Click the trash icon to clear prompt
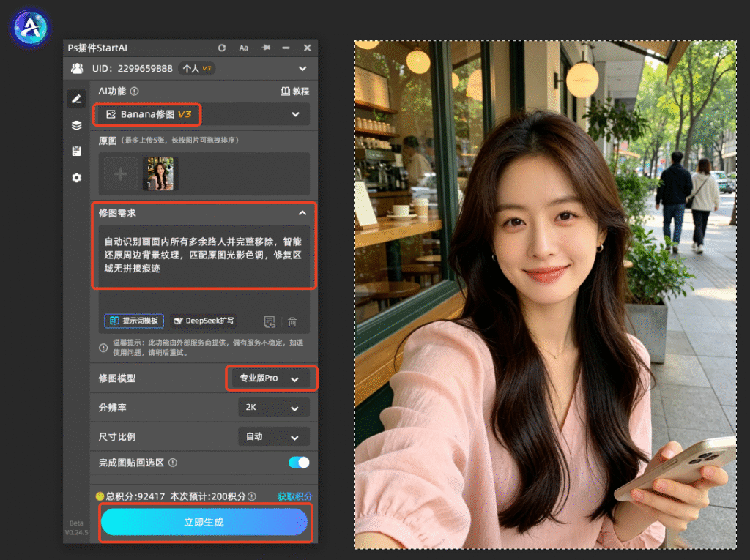Image resolution: width=750 pixels, height=560 pixels. coord(292,322)
